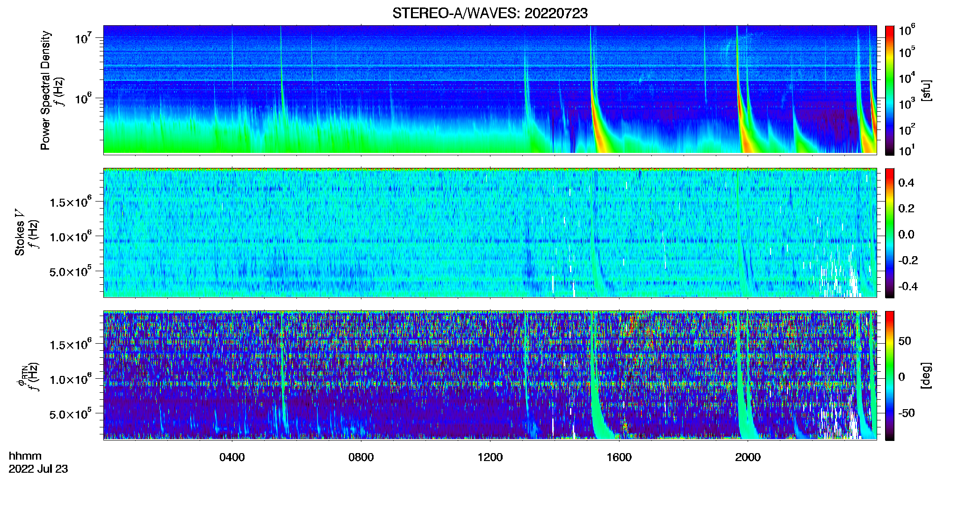Click the -50 label on degree colorbar
Image resolution: width=980 pixels, height=505 pixels.
tap(907, 413)
